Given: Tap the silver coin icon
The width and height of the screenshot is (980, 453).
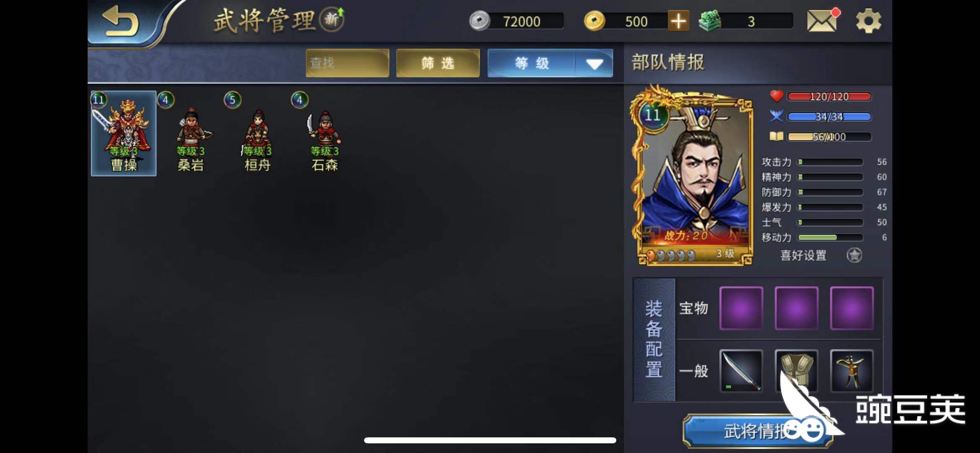Looking at the screenshot, I should [x=479, y=21].
